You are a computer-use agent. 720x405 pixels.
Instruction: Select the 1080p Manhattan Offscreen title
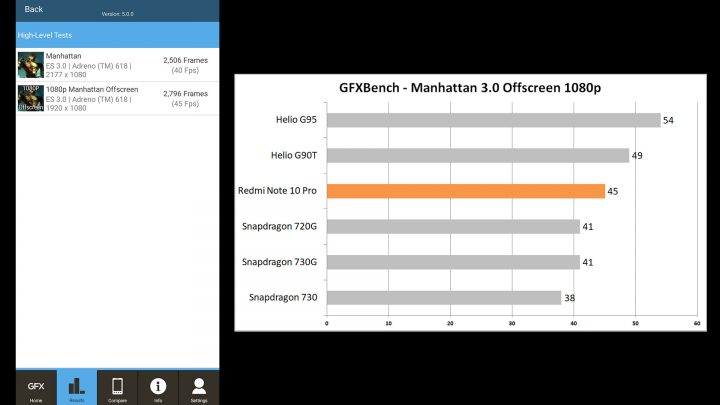(92, 89)
